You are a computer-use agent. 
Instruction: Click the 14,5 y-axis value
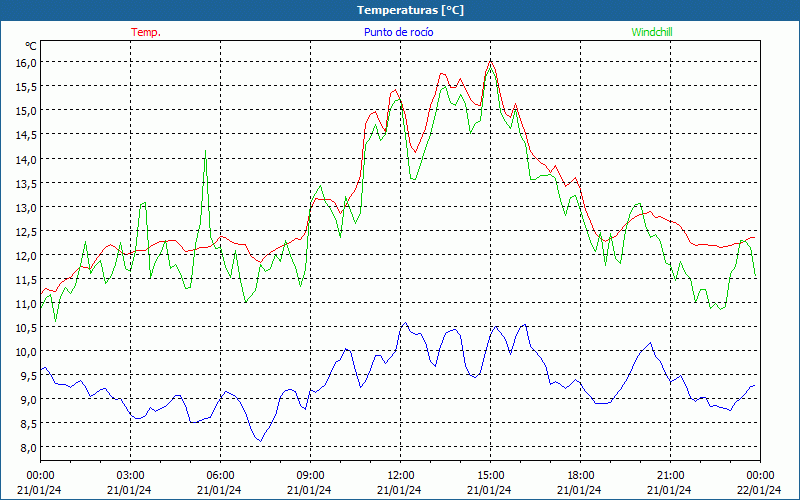click(27, 135)
